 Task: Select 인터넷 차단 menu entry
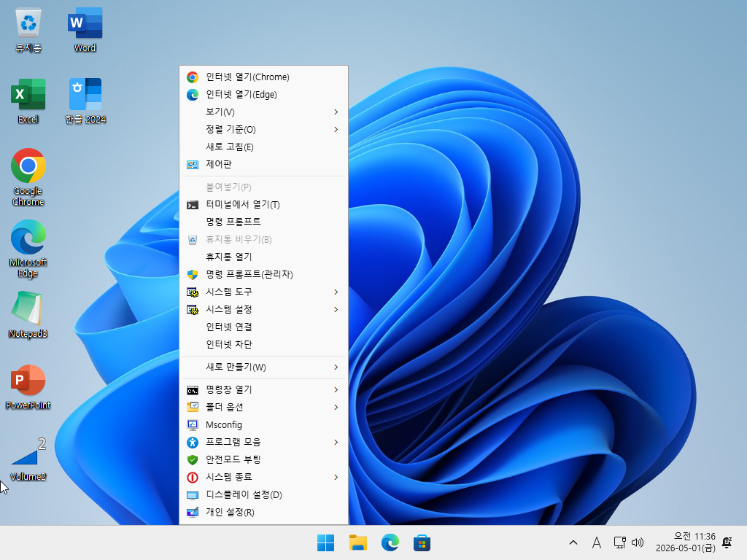pos(263,344)
